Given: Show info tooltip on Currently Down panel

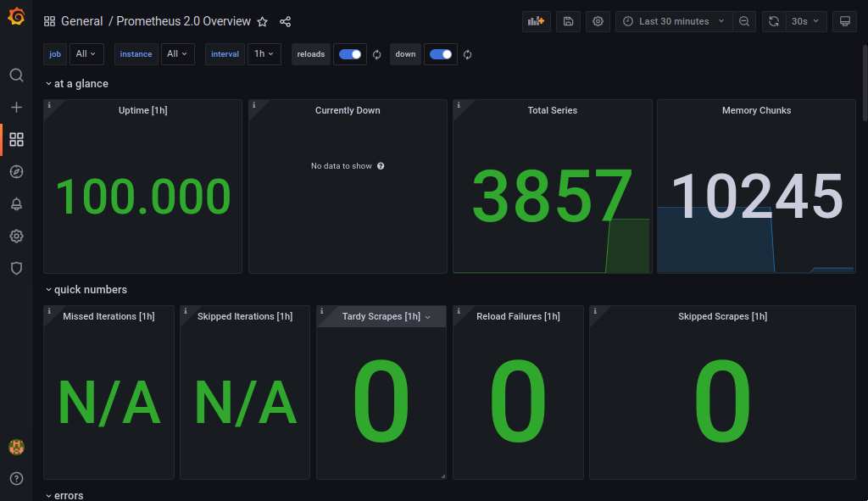Looking at the screenshot, I should tap(254, 105).
